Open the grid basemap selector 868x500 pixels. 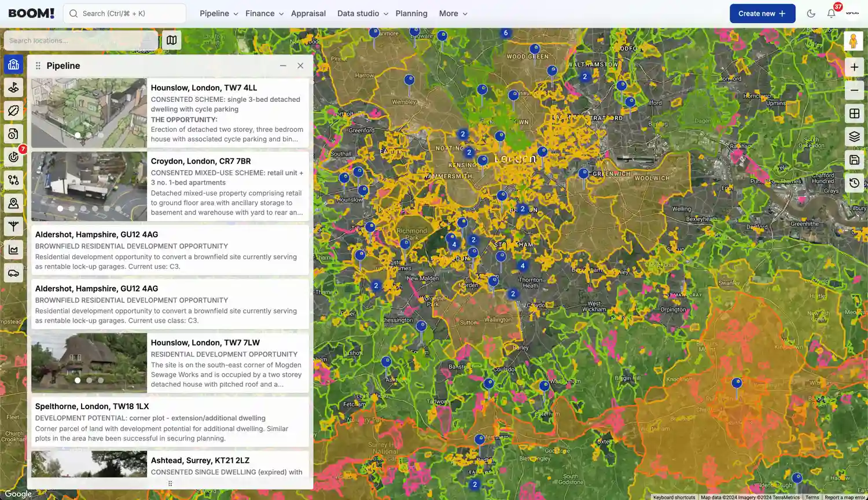(x=854, y=113)
